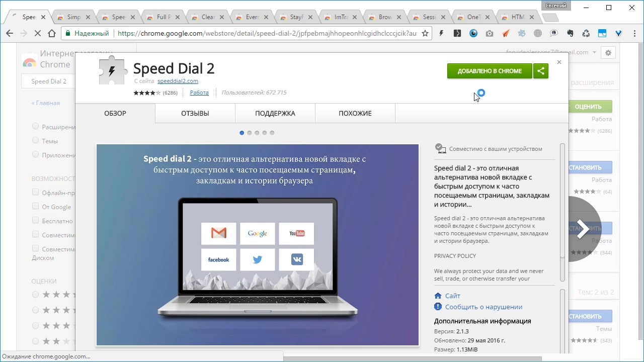Open the web store settings gear
This screenshot has height=362, width=644.
[x=608, y=52]
